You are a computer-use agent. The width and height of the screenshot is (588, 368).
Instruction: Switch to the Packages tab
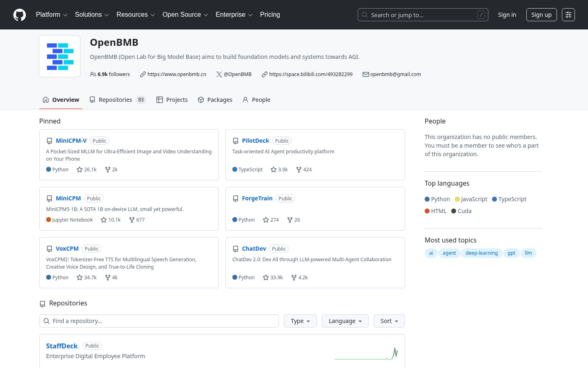[x=215, y=100]
